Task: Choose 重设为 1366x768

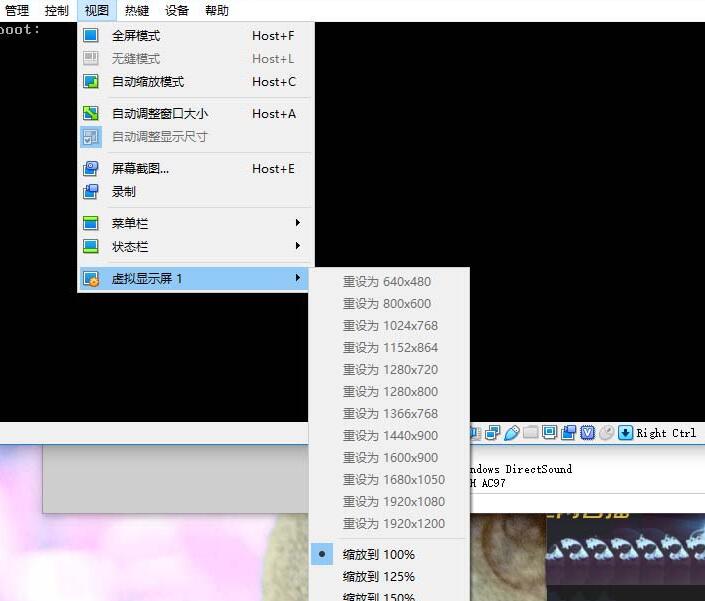Action: pyautogui.click(x=389, y=414)
